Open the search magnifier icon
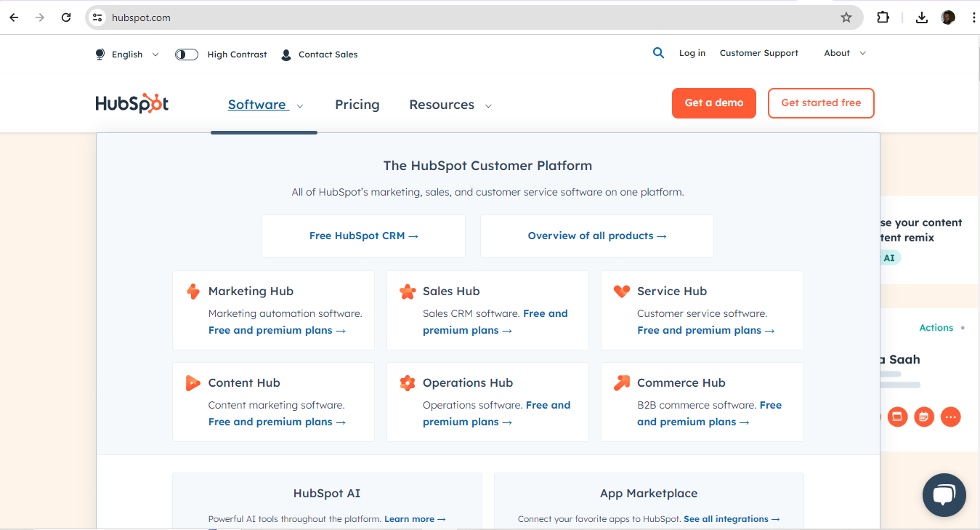980x530 pixels. click(658, 52)
